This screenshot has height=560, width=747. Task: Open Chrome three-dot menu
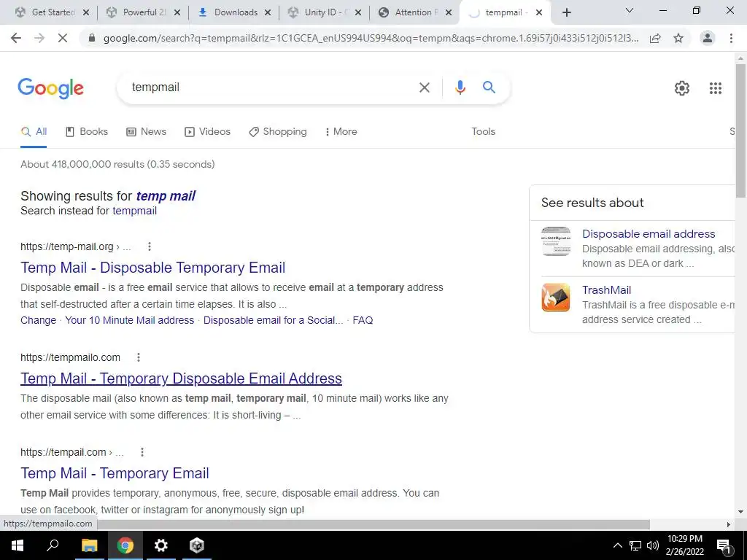tap(731, 38)
